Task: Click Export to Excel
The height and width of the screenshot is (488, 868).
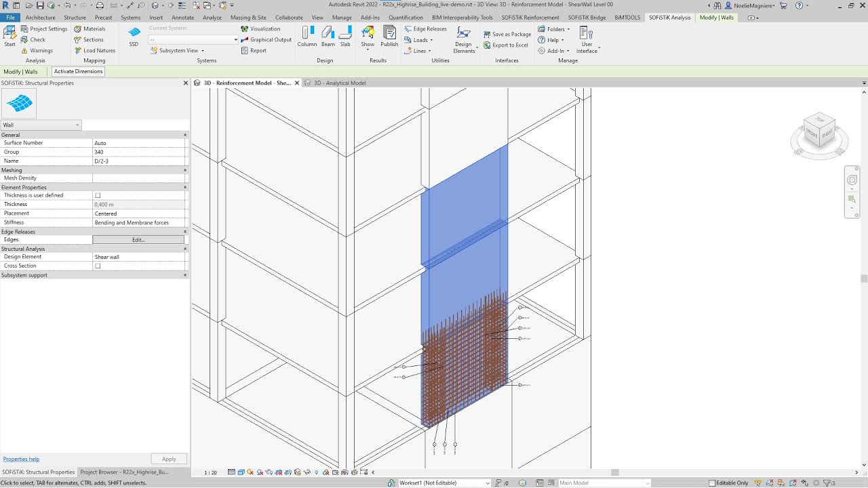Action: click(x=506, y=45)
